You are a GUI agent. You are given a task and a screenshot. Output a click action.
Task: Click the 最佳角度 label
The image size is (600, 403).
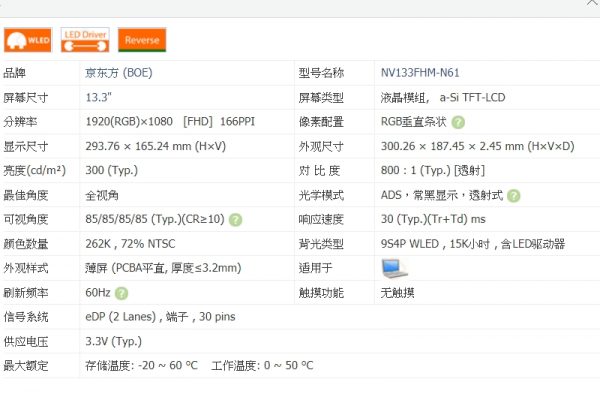pyautogui.click(x=26, y=195)
